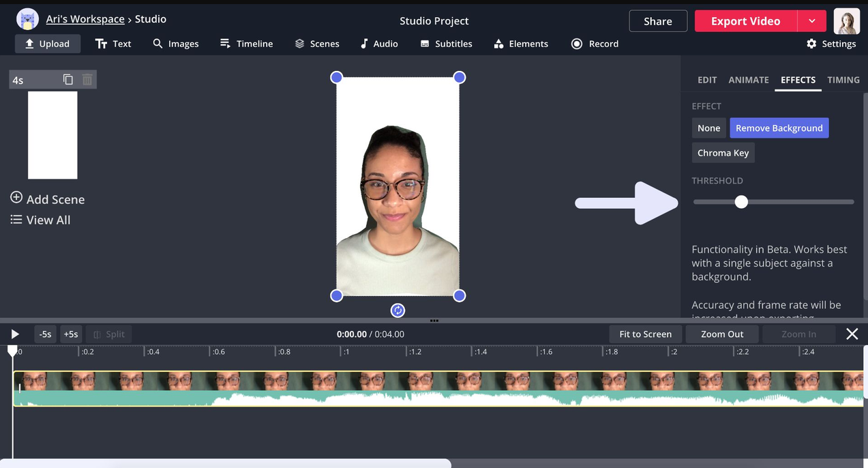The image size is (868, 468).
Task: Click Add Scene
Action: 48,199
